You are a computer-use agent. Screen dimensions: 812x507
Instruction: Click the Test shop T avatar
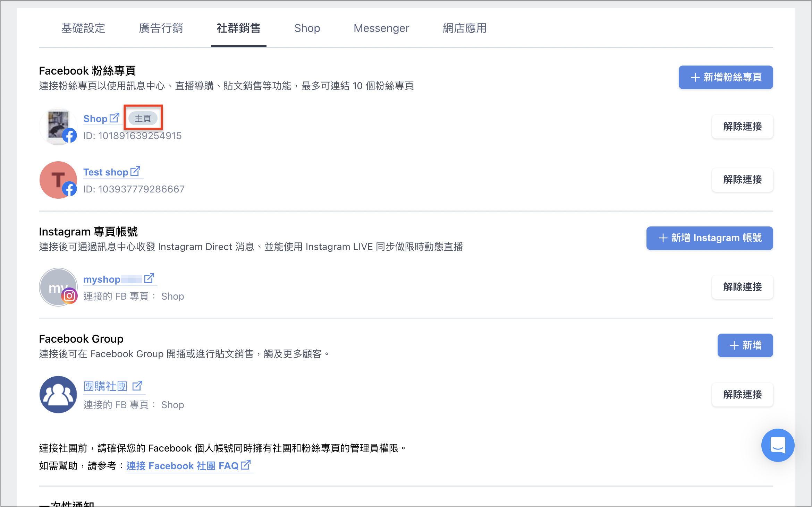(58, 180)
